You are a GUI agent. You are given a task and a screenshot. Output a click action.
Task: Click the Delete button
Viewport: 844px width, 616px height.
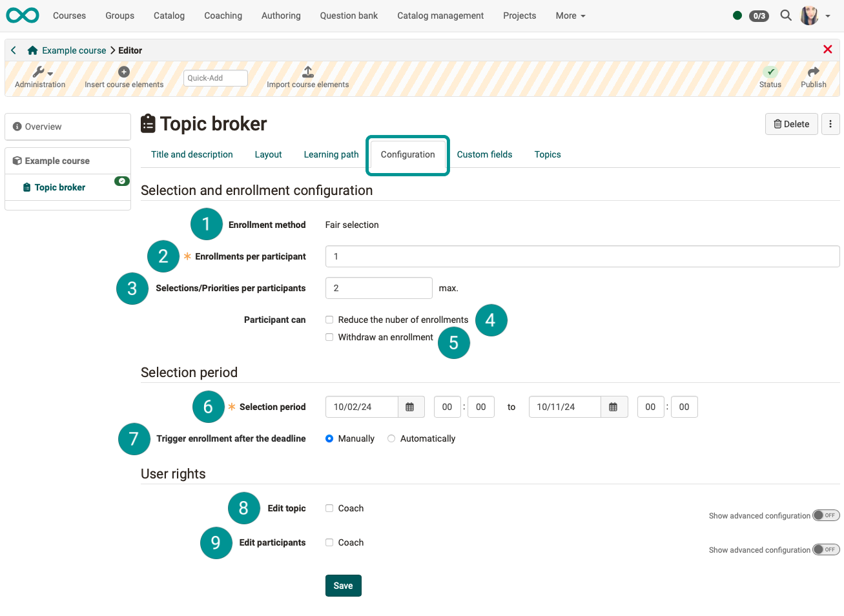pos(792,124)
